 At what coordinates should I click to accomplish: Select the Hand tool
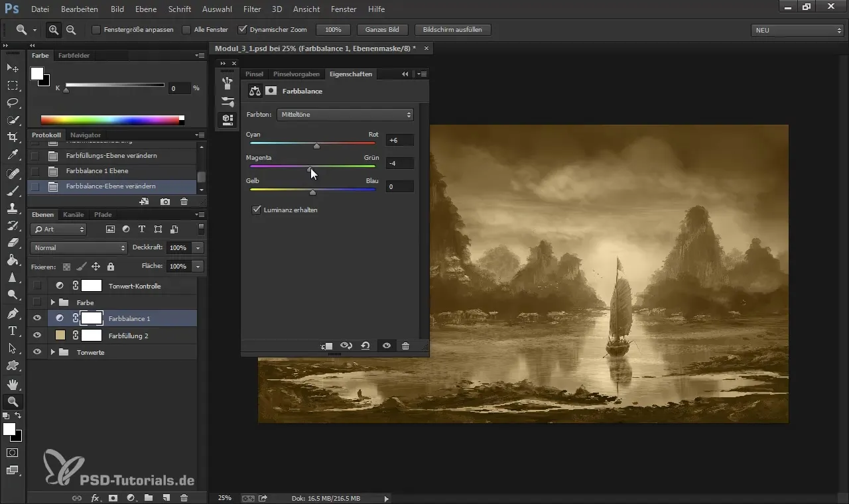tap(13, 384)
